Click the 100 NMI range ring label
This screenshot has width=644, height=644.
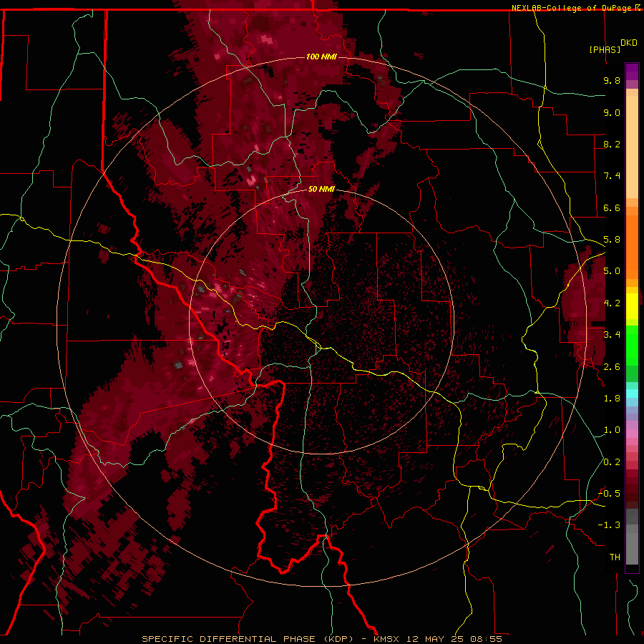321,57
